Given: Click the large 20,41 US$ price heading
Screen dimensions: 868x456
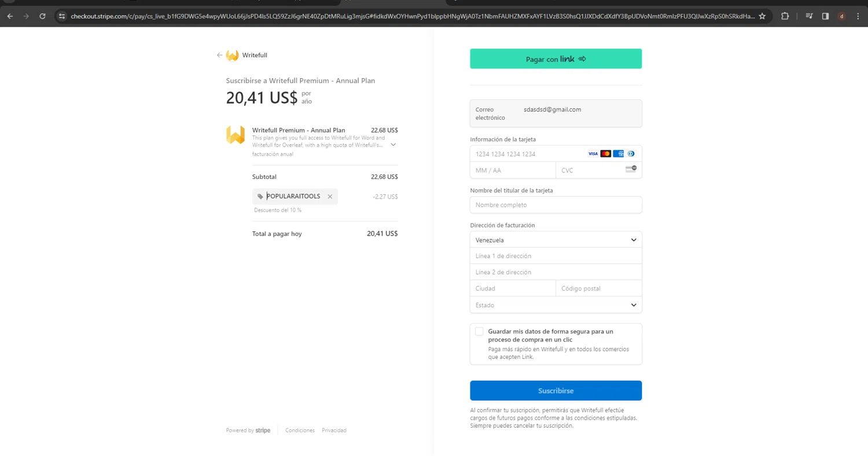Looking at the screenshot, I should 262,98.
